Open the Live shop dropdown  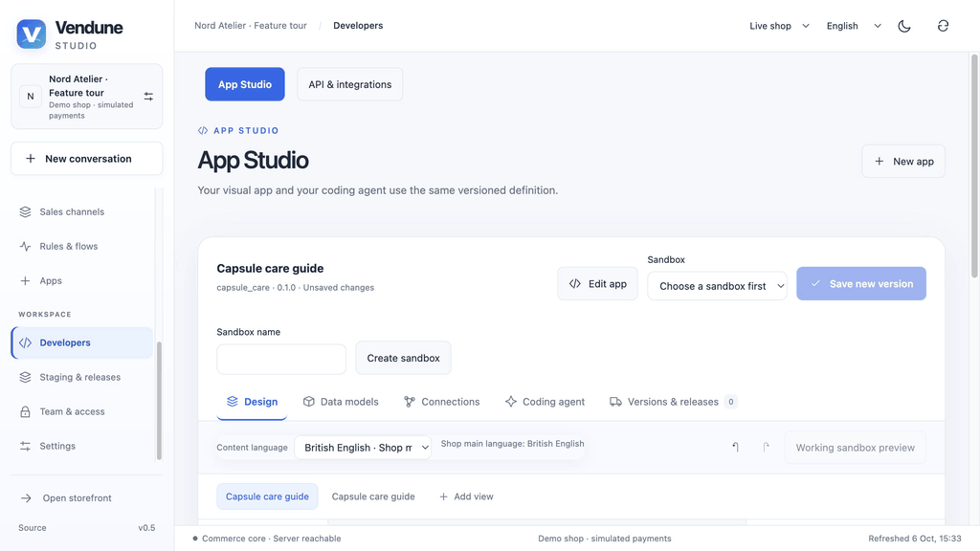coord(779,26)
